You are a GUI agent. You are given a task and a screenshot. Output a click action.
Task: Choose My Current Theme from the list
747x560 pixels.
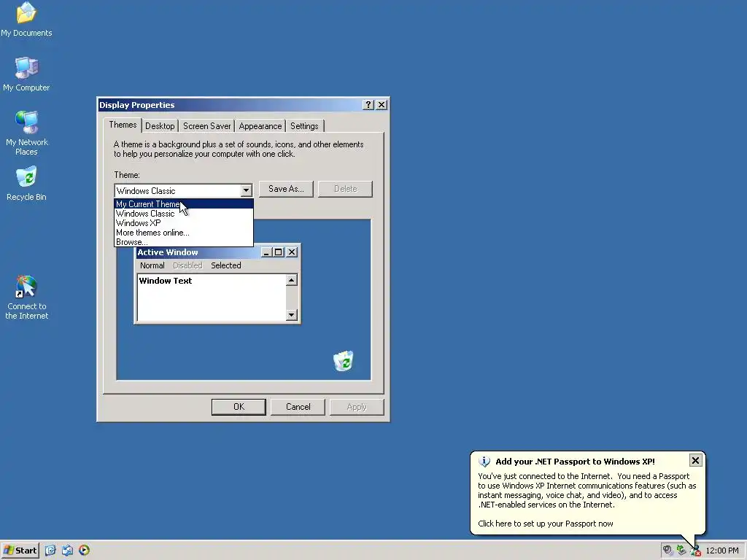coord(183,204)
